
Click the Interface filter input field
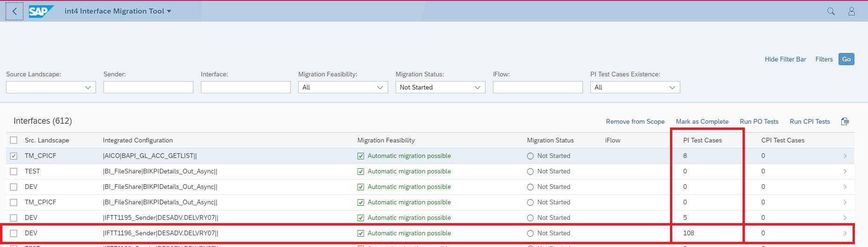pyautogui.click(x=245, y=87)
